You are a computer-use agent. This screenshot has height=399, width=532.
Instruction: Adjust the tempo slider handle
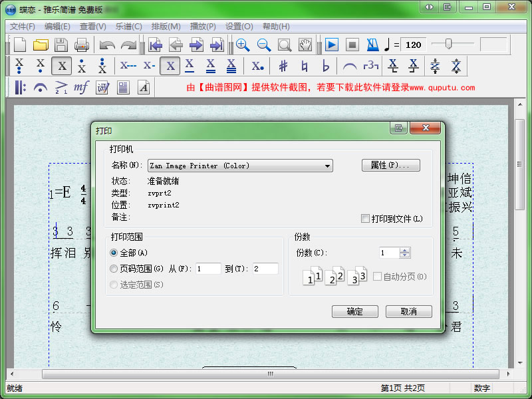click(448, 44)
